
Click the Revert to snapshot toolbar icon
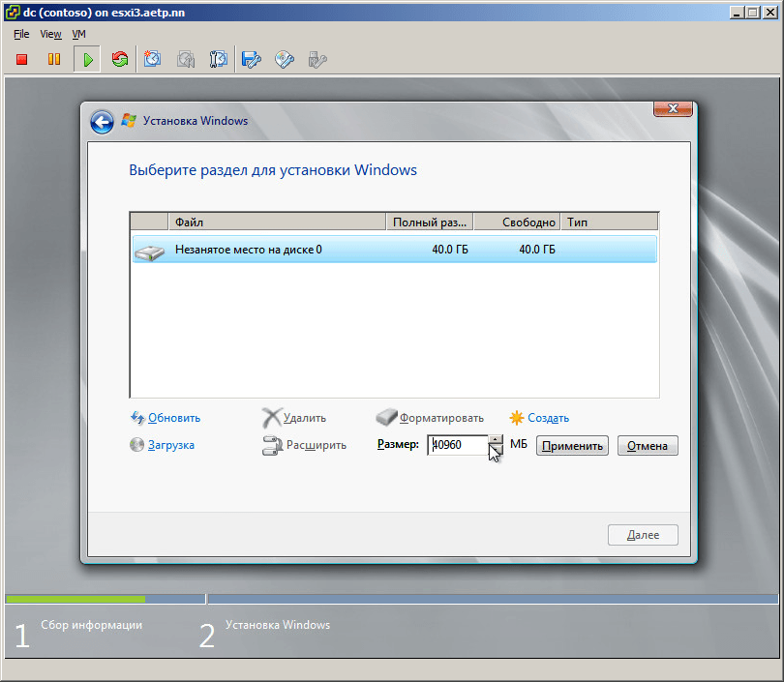point(186,59)
